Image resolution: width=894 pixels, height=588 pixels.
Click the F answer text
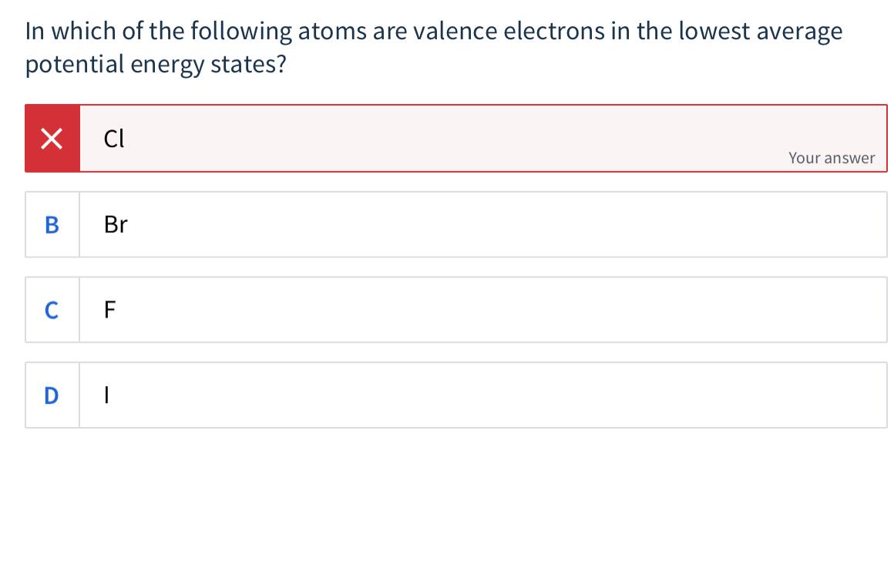click(109, 309)
